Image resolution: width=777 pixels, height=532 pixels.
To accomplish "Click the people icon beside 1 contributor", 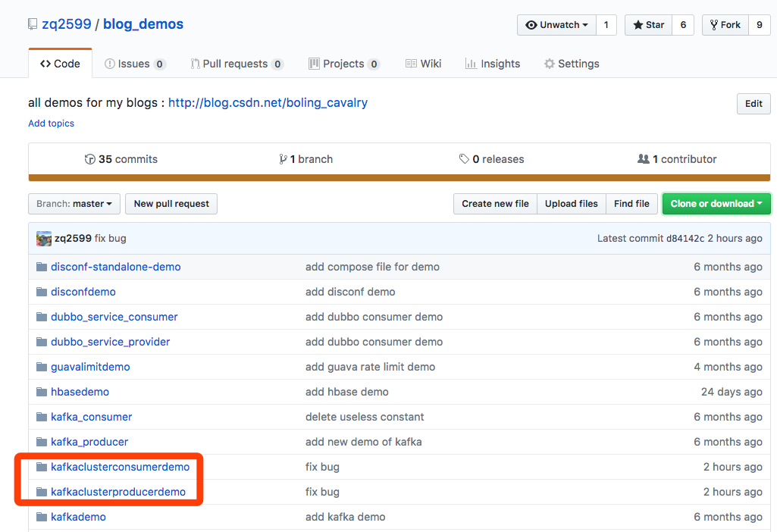I will [x=644, y=159].
